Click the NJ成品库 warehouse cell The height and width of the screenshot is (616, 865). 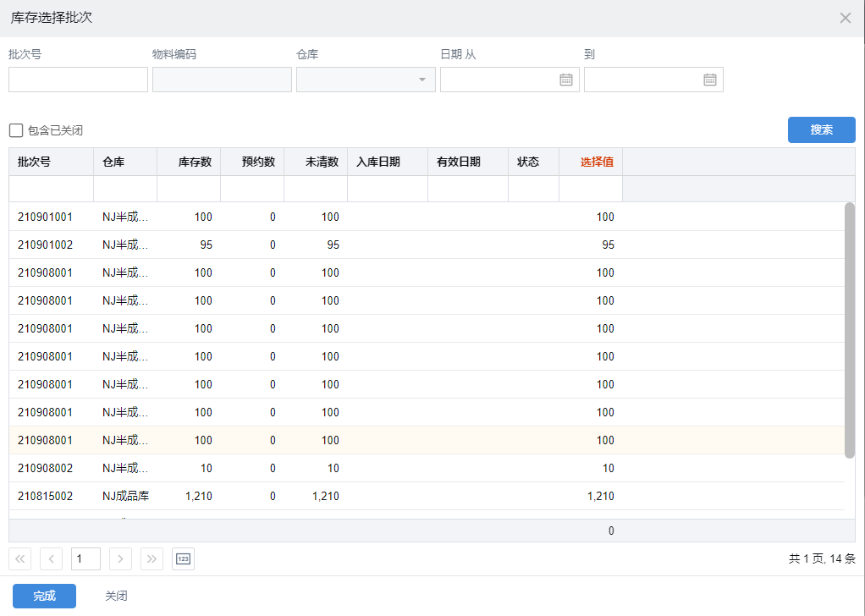(x=125, y=497)
